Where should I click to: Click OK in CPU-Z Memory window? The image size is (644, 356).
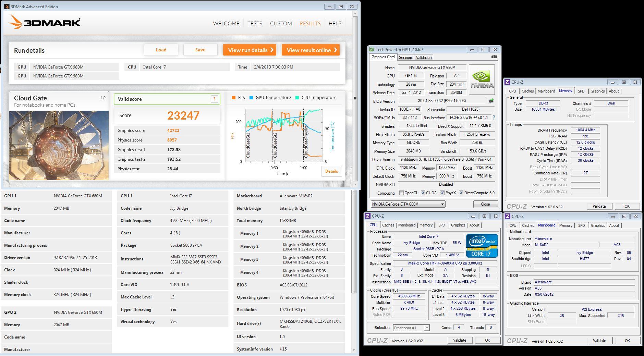627,206
